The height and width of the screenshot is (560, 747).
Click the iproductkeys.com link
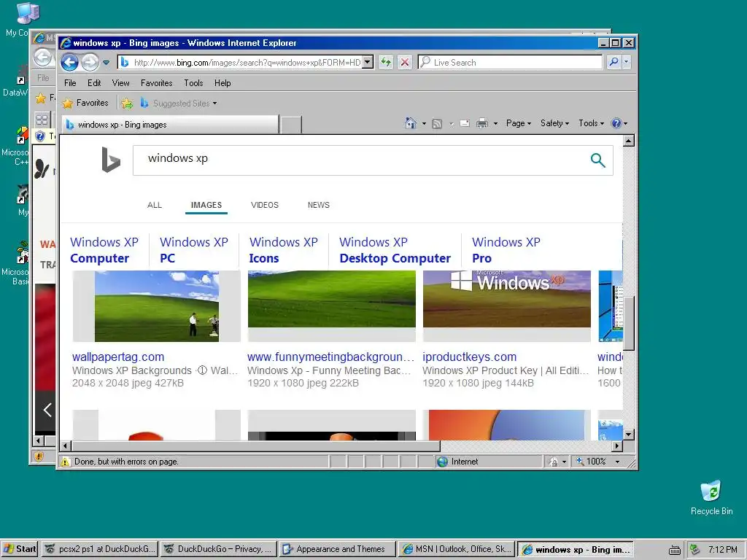point(469,357)
